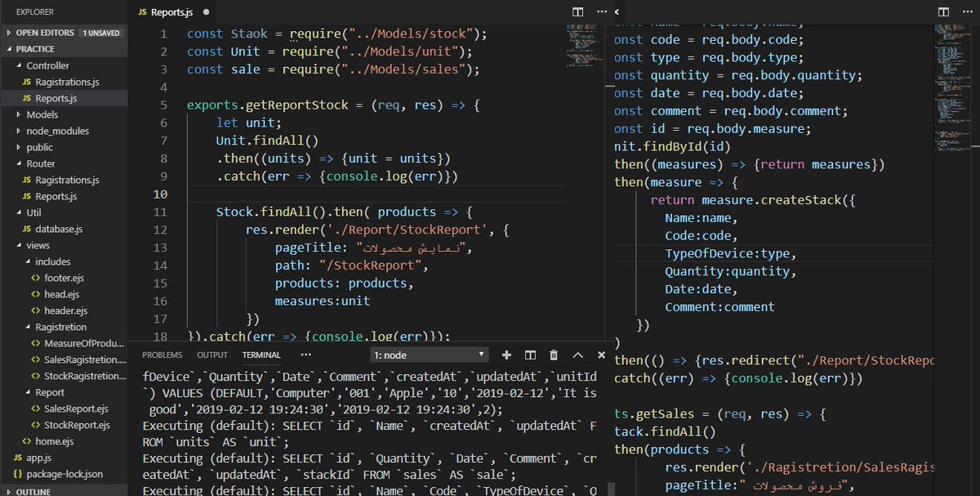980x496 pixels.
Task: Select the Reports.js editor tab
Action: click(173, 12)
